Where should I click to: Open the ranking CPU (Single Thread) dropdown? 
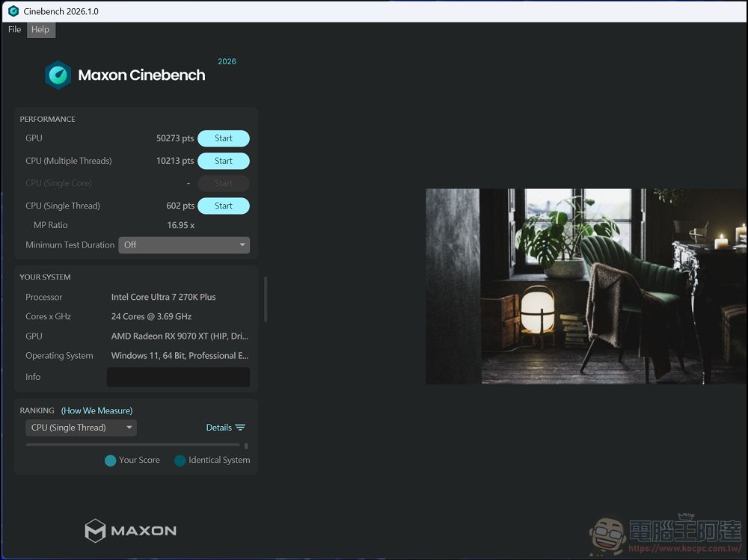click(82, 428)
